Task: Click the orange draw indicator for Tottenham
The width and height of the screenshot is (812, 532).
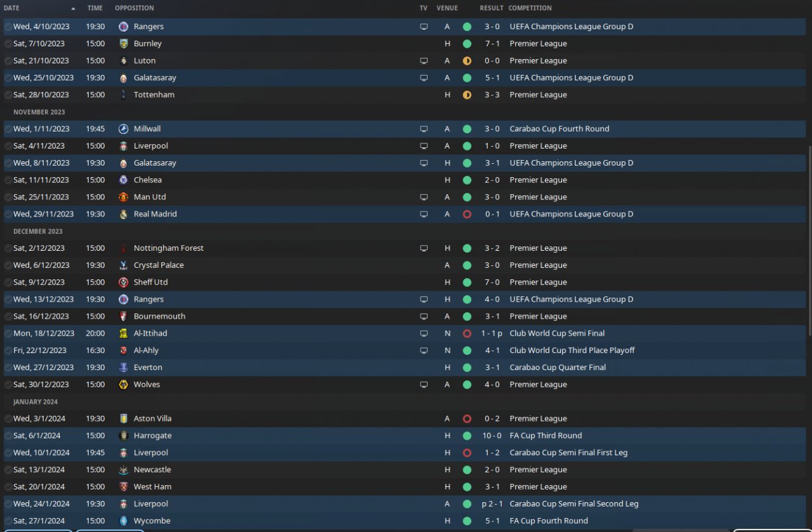Action: tap(467, 95)
